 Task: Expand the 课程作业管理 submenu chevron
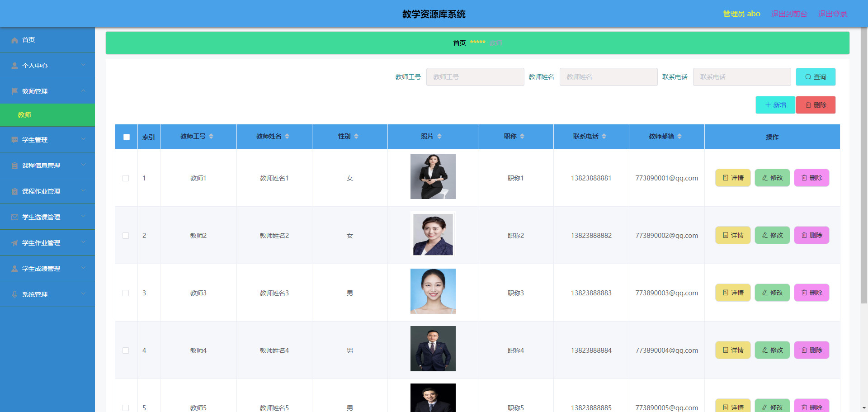point(84,191)
